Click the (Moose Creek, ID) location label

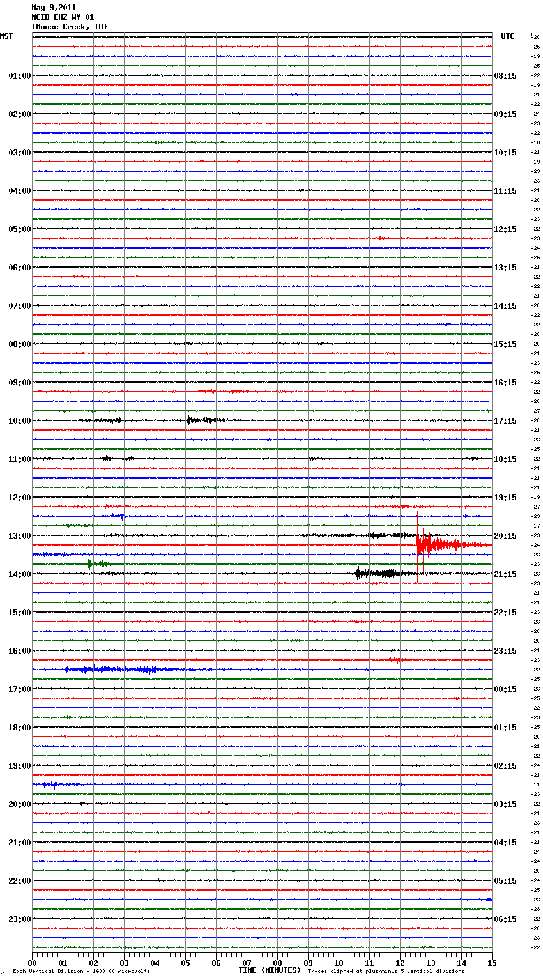70,27
